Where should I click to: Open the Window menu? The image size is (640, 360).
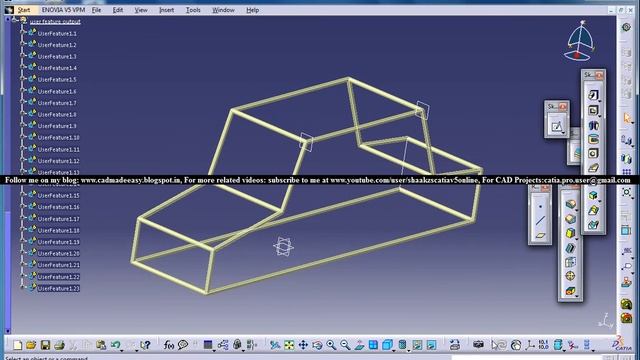[x=223, y=10]
